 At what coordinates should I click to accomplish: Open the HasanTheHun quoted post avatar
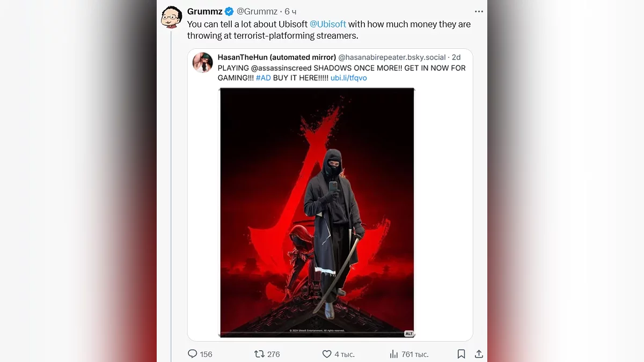[x=203, y=63]
